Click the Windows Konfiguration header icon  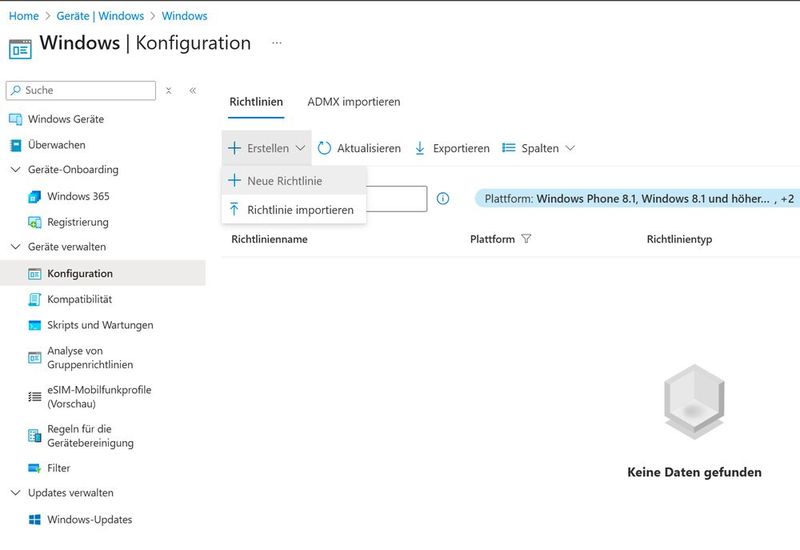pyautogui.click(x=20, y=49)
